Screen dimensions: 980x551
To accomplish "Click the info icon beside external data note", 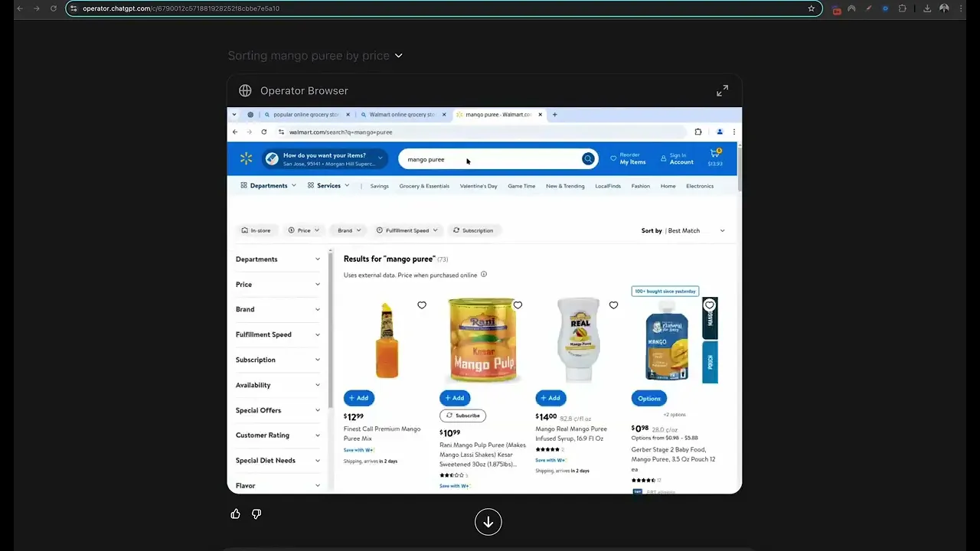I will click(484, 275).
